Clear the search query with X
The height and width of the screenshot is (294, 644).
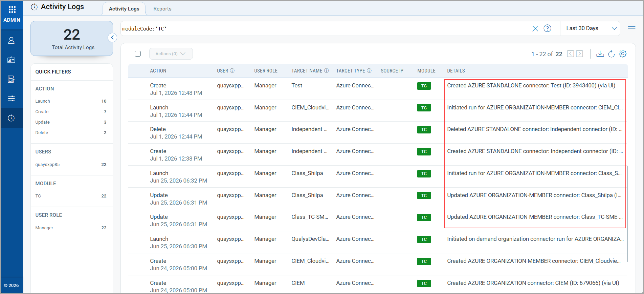[x=535, y=28]
